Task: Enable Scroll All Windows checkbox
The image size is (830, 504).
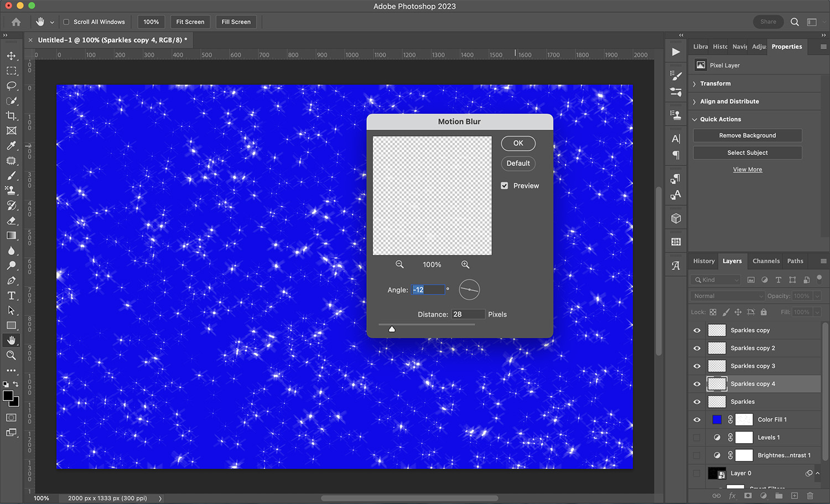Action: [66, 22]
